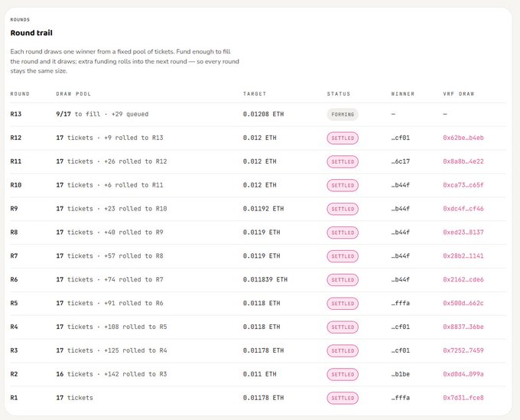Viewport: 520px width, 420px height.
Task: Click the SETTLED badge in row R4
Action: pyautogui.click(x=343, y=327)
